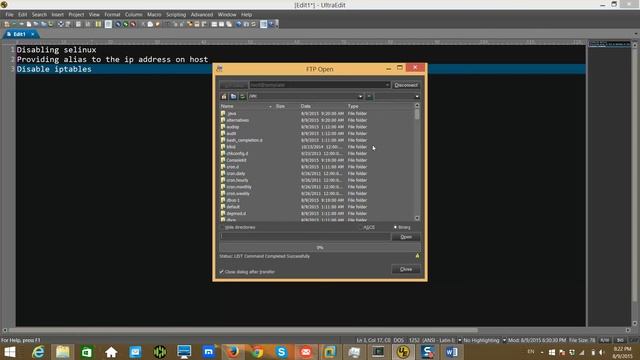Open the Advanced menu

tap(202, 15)
